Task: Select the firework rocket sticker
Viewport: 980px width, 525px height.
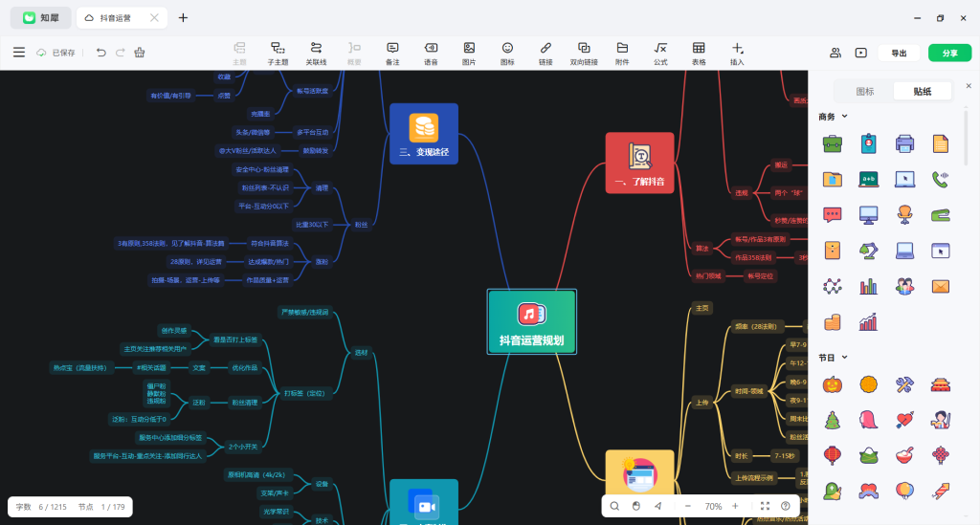Action: tap(941, 492)
